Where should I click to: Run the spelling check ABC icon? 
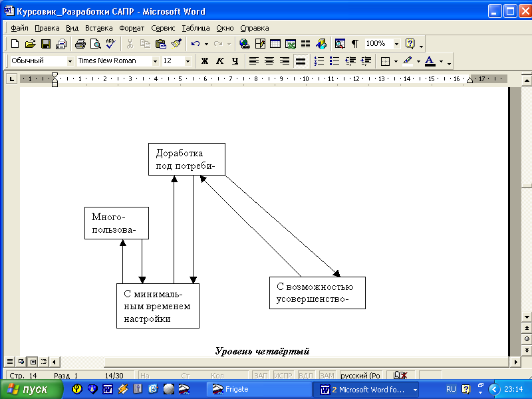(x=111, y=44)
